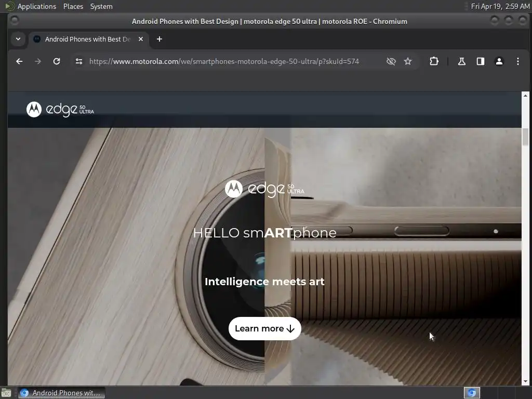Close the Android Phones tab
532x399 pixels.
click(x=141, y=39)
